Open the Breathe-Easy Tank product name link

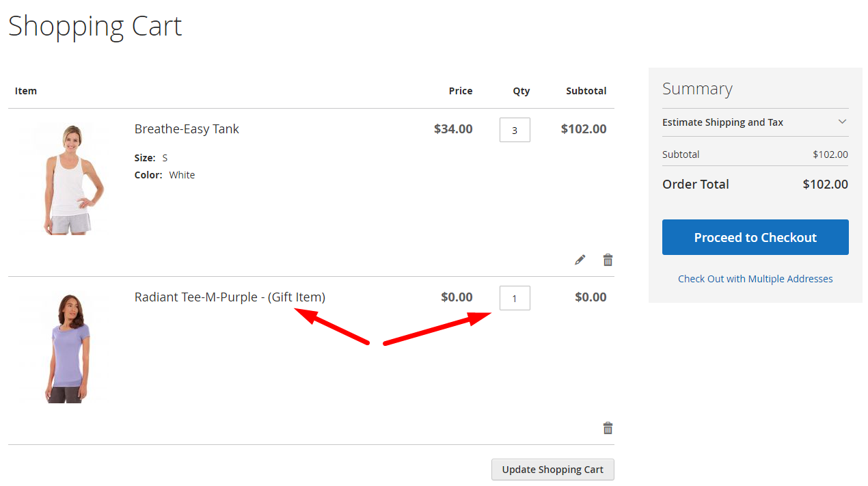[187, 129]
